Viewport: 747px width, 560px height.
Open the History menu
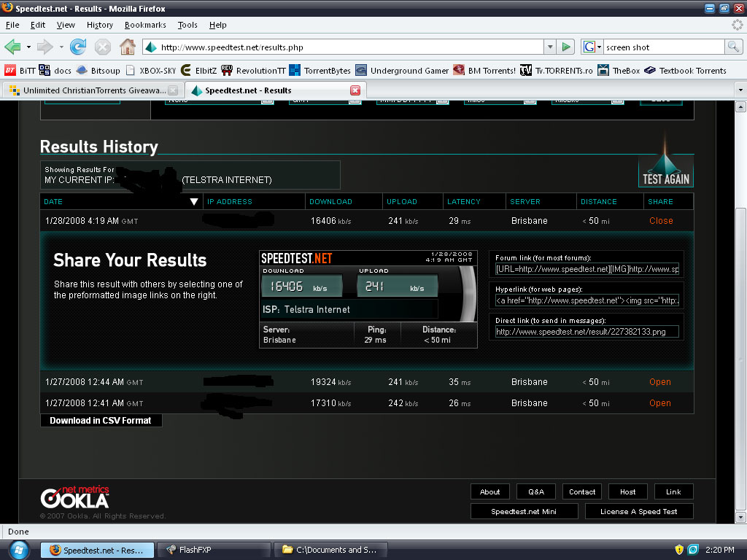click(99, 25)
